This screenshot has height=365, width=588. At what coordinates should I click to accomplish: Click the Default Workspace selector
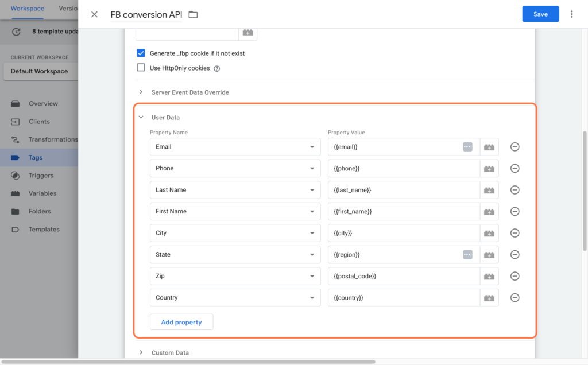[41, 71]
